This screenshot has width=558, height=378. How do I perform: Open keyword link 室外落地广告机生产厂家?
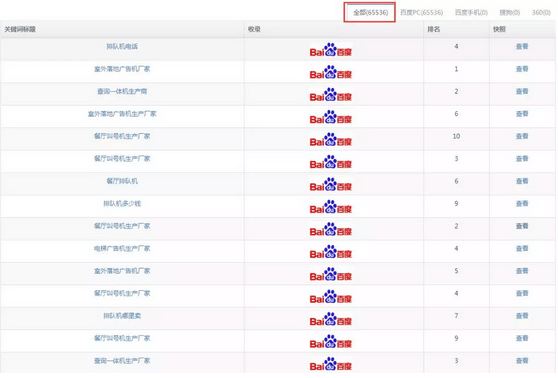122,114
